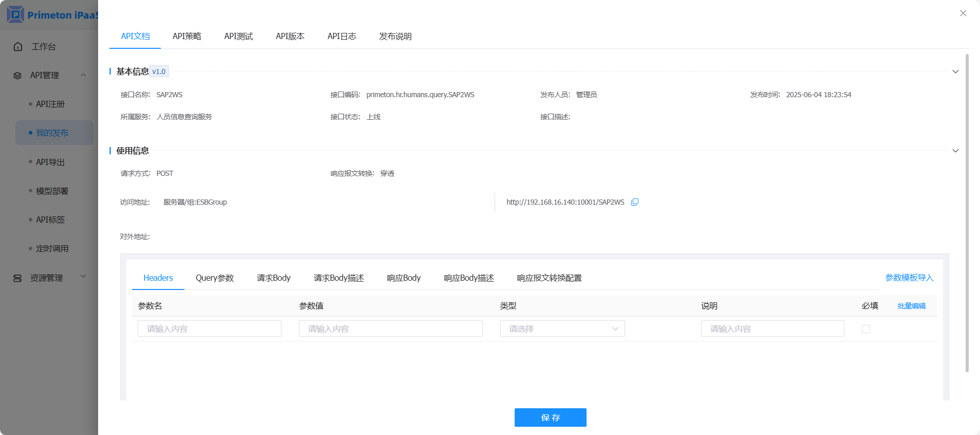Open the API测试 tab
This screenshot has height=435, width=980.
point(238,37)
